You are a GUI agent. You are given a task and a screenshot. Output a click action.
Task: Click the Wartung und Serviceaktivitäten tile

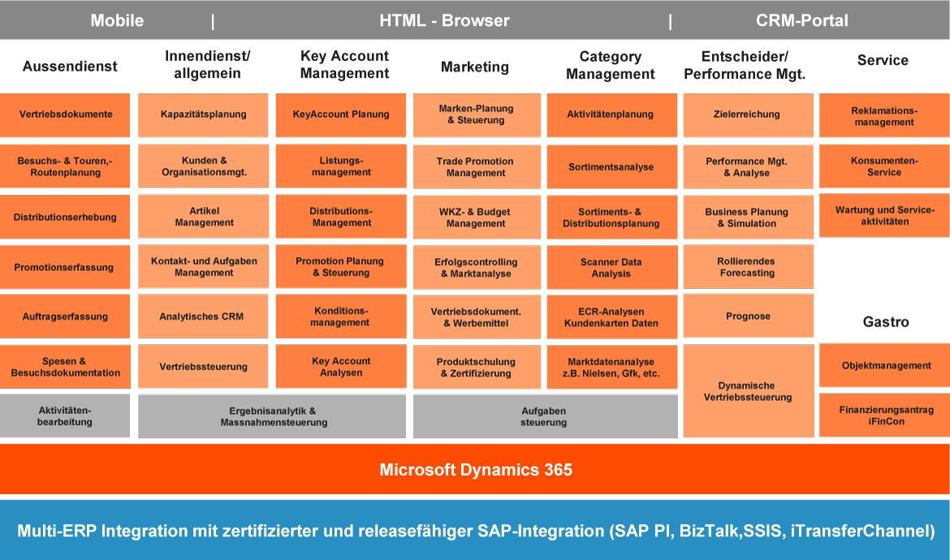(x=884, y=216)
